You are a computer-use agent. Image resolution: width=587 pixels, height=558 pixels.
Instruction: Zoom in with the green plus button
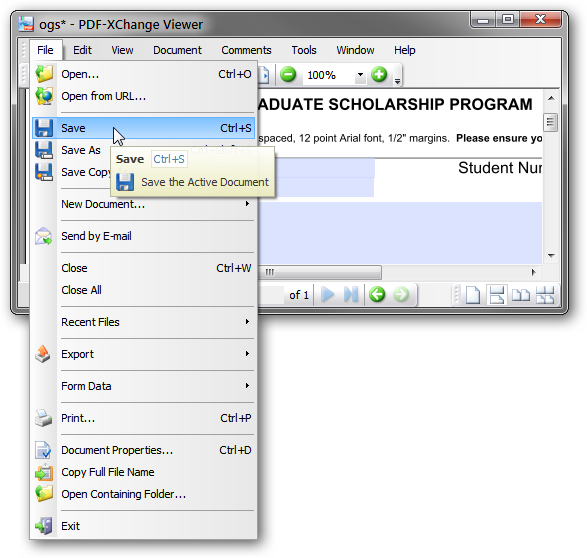coord(379,74)
